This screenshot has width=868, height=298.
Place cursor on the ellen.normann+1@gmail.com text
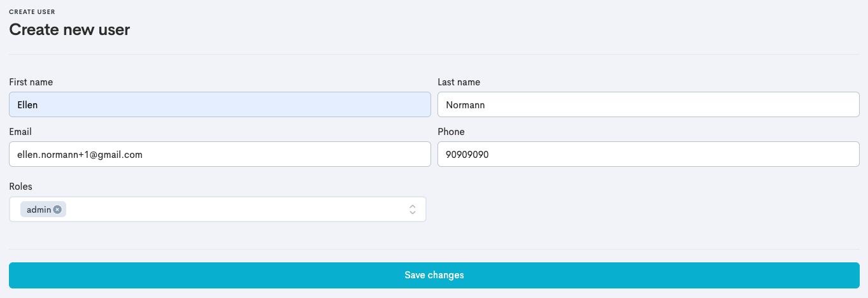(x=80, y=155)
